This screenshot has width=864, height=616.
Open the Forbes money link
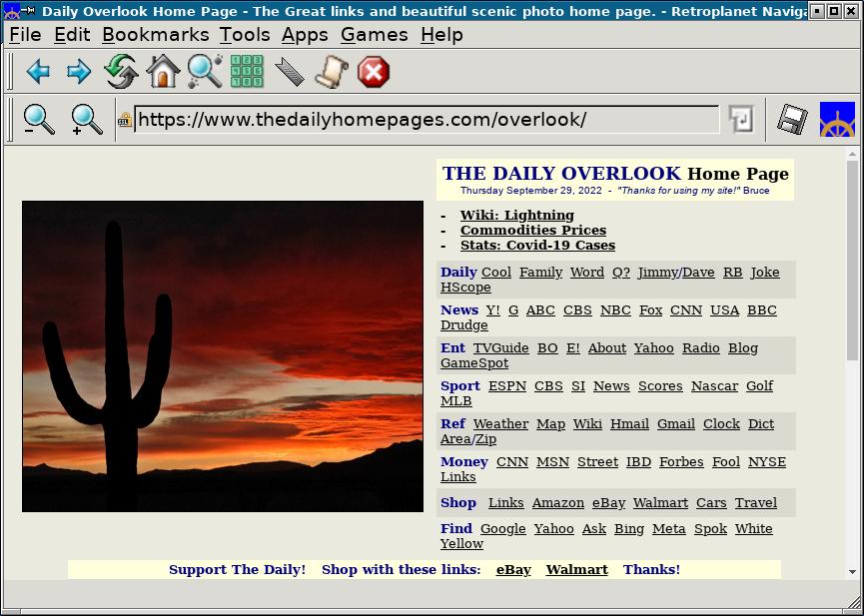tap(681, 462)
